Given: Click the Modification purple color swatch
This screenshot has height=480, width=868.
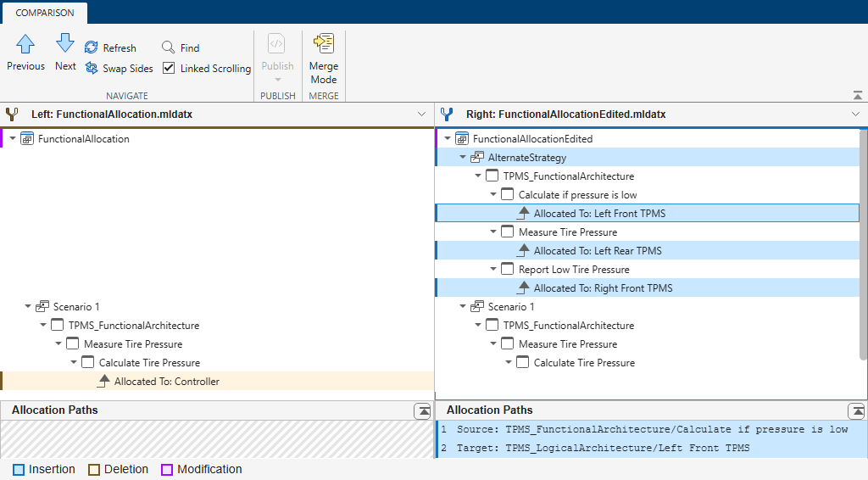Looking at the screenshot, I should (x=167, y=470).
